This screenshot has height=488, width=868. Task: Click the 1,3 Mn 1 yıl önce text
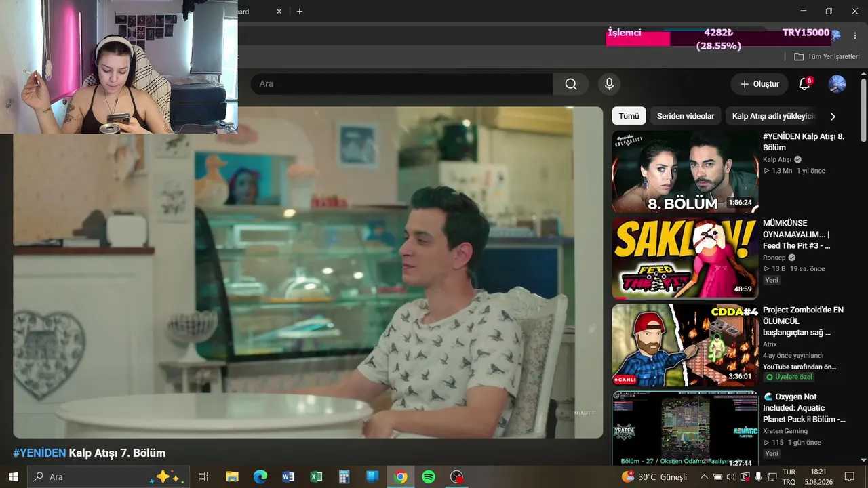794,171
